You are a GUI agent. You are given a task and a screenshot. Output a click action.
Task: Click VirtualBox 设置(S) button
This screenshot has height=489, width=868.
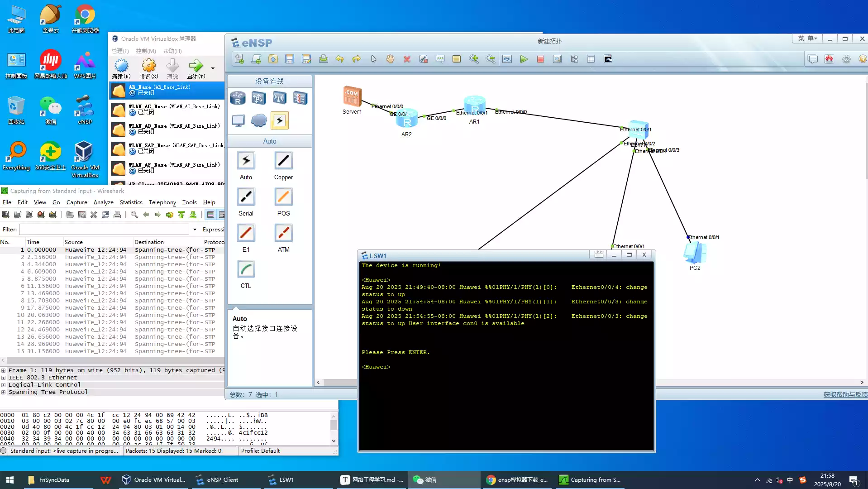(149, 69)
